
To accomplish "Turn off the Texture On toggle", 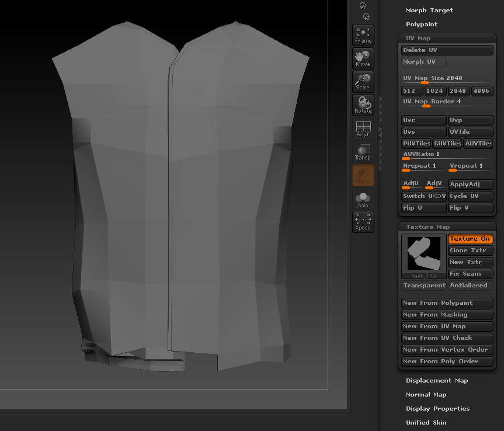I will (470, 238).
